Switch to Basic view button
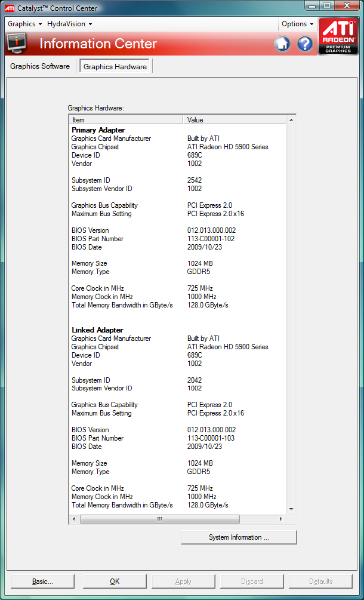The image size is (364, 600). tap(43, 581)
